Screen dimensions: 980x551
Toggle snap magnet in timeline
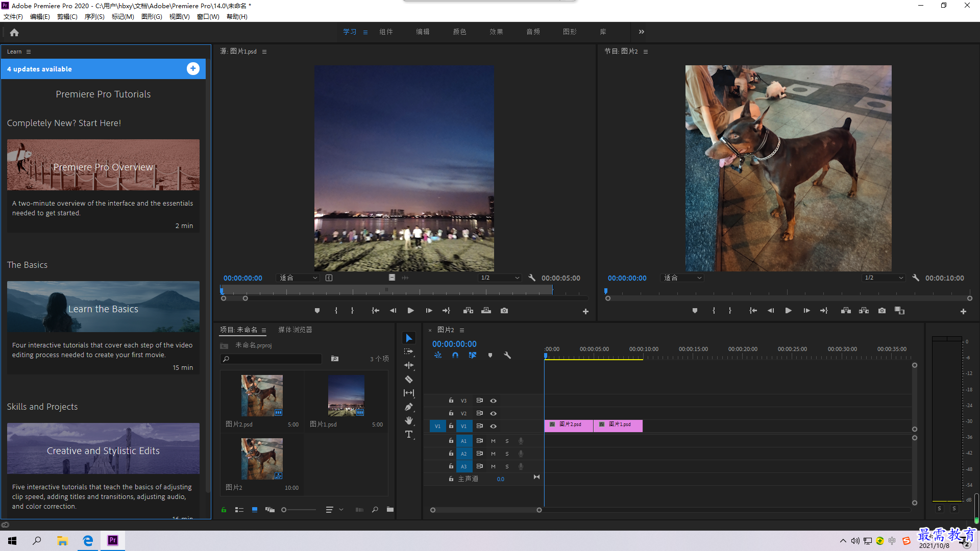(x=455, y=355)
